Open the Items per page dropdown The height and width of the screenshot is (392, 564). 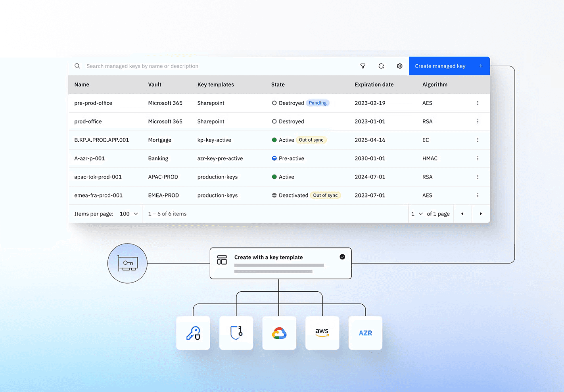pyautogui.click(x=128, y=213)
